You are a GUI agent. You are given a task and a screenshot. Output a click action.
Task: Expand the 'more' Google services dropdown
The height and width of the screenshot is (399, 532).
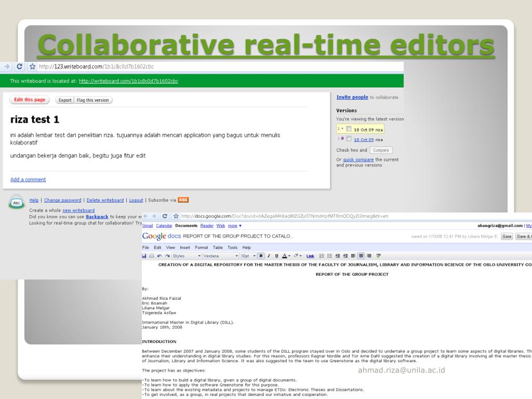234,225
